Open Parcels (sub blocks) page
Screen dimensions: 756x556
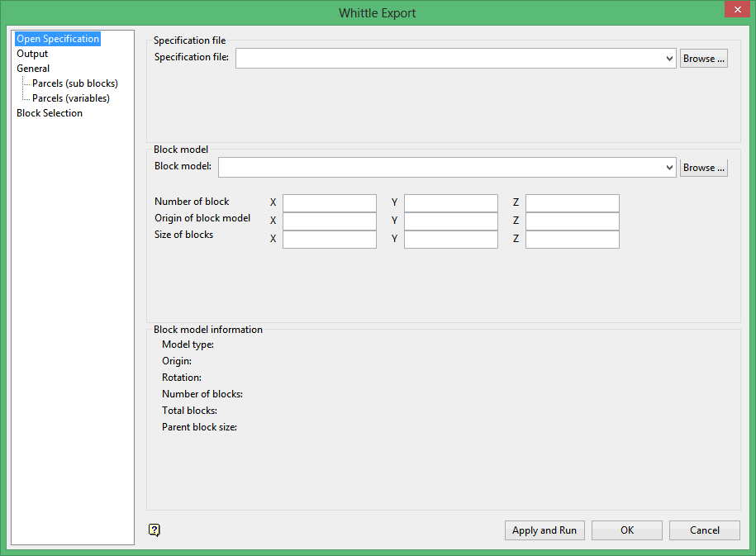[x=74, y=83]
